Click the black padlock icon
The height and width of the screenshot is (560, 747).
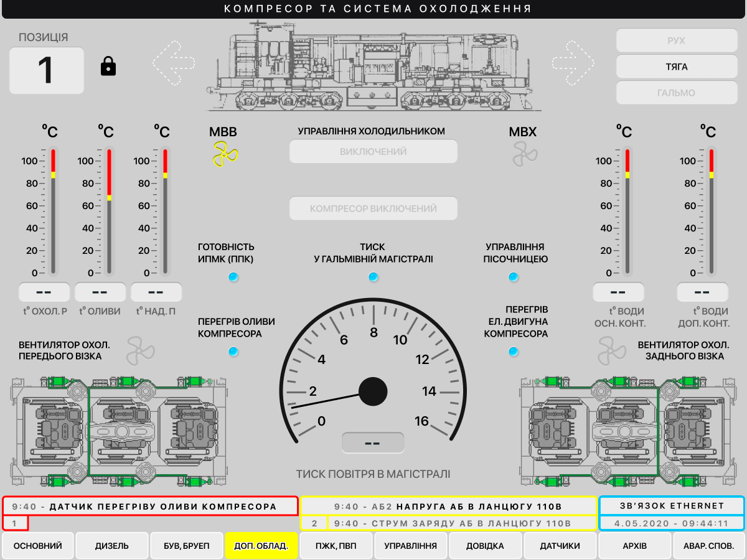point(108,66)
